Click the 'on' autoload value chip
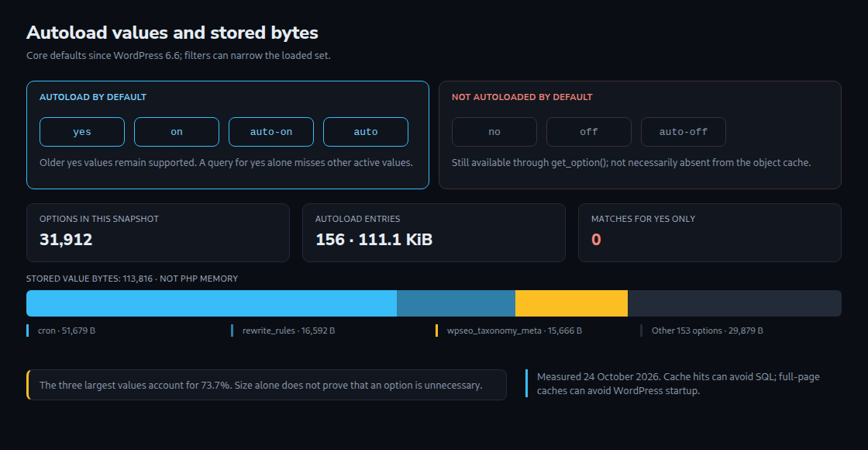The image size is (868, 450). (x=177, y=132)
